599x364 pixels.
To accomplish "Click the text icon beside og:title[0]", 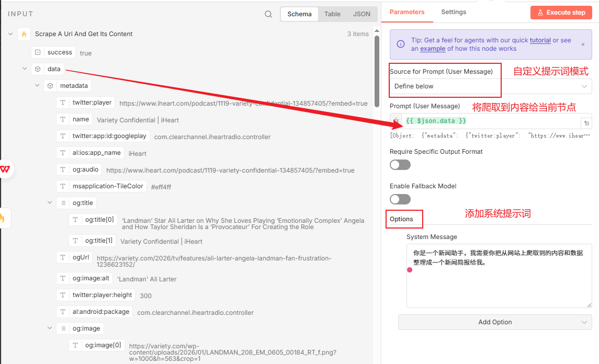I will click(x=76, y=220).
